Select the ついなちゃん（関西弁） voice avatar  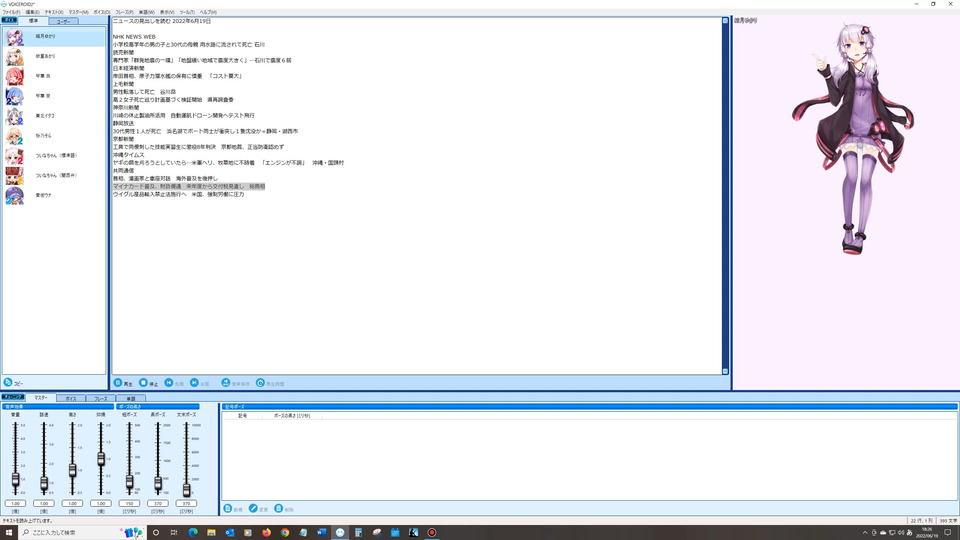point(14,176)
